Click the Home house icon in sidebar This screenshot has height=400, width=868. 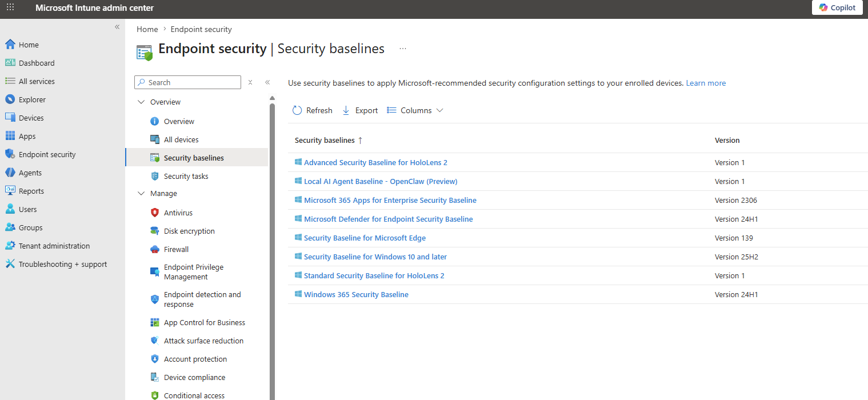click(x=10, y=45)
